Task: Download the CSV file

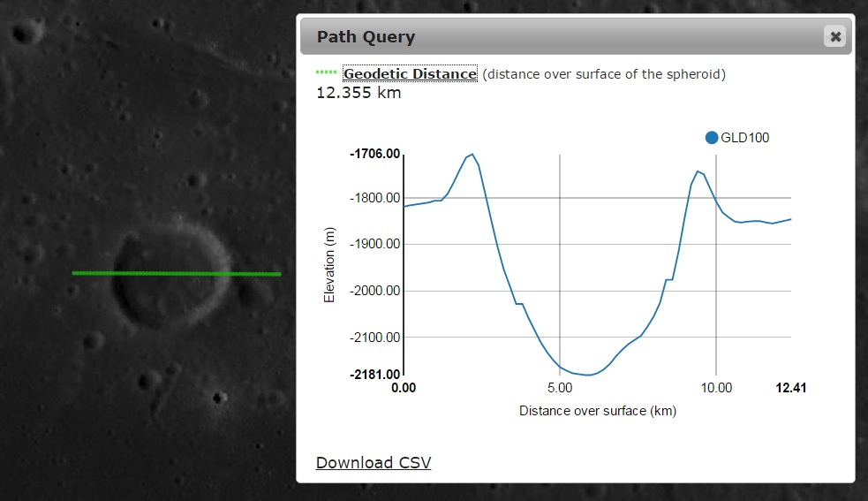Action: pos(373,462)
